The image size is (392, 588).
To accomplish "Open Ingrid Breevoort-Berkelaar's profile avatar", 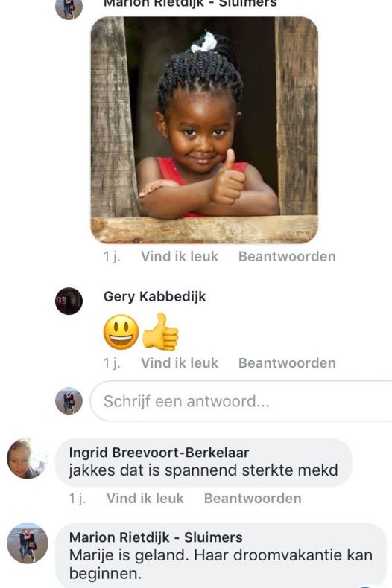I will (27, 458).
